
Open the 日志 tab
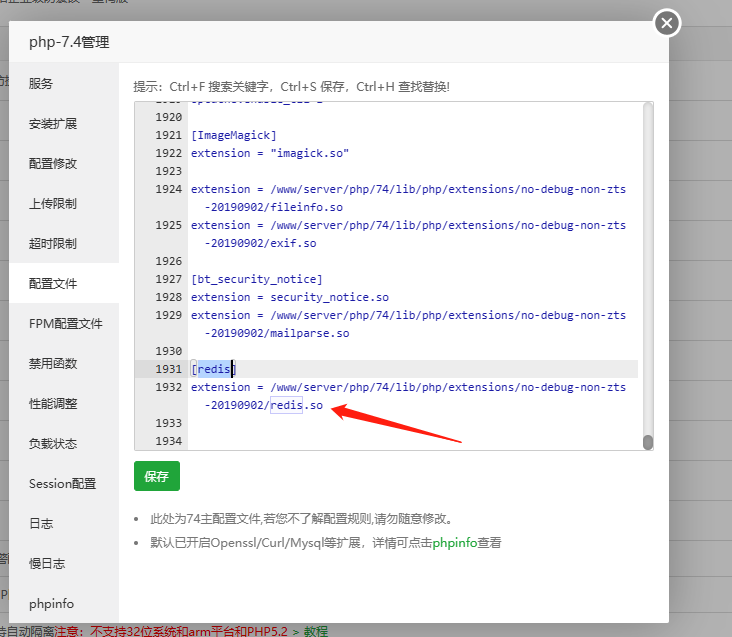64,524
